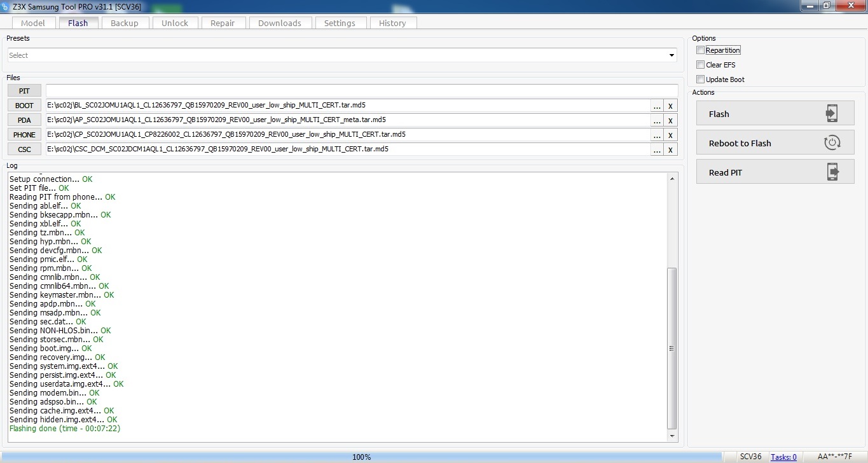Open the Tasks: 0 link
868x463 pixels.
point(783,457)
